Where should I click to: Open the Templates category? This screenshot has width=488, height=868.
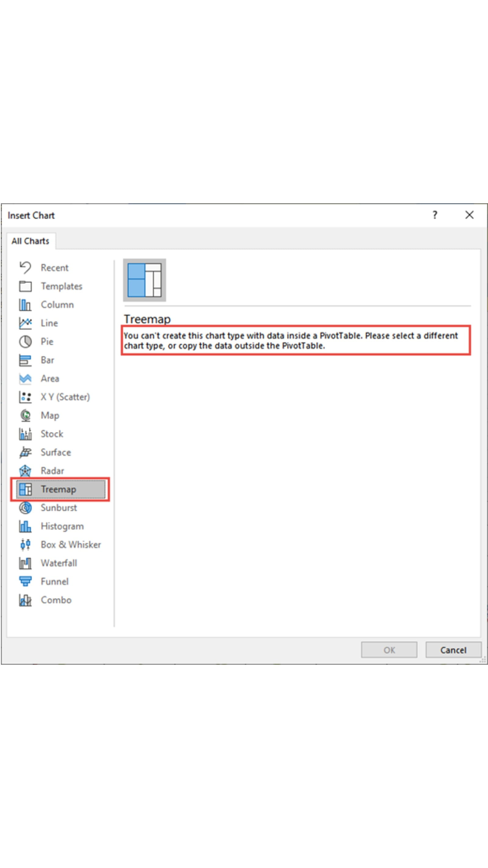point(61,286)
